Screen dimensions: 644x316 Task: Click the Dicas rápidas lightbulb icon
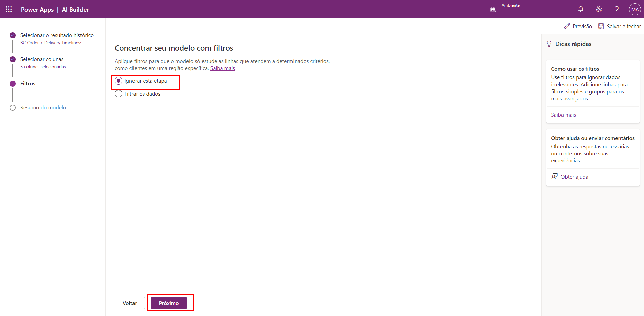point(549,44)
